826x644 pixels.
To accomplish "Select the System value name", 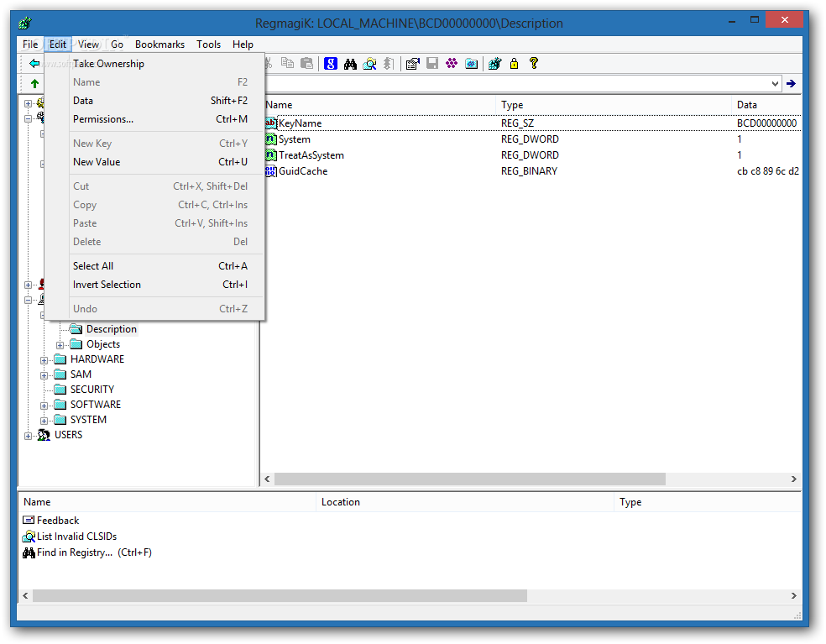I will 295,139.
